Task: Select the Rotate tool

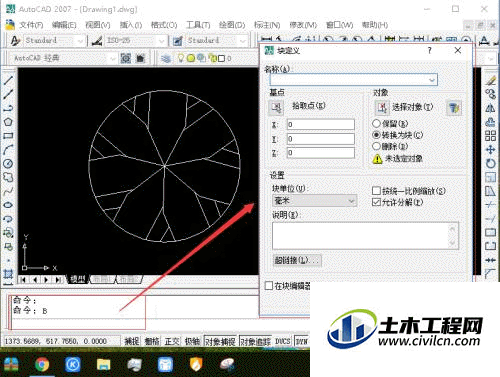Action: pos(490,163)
